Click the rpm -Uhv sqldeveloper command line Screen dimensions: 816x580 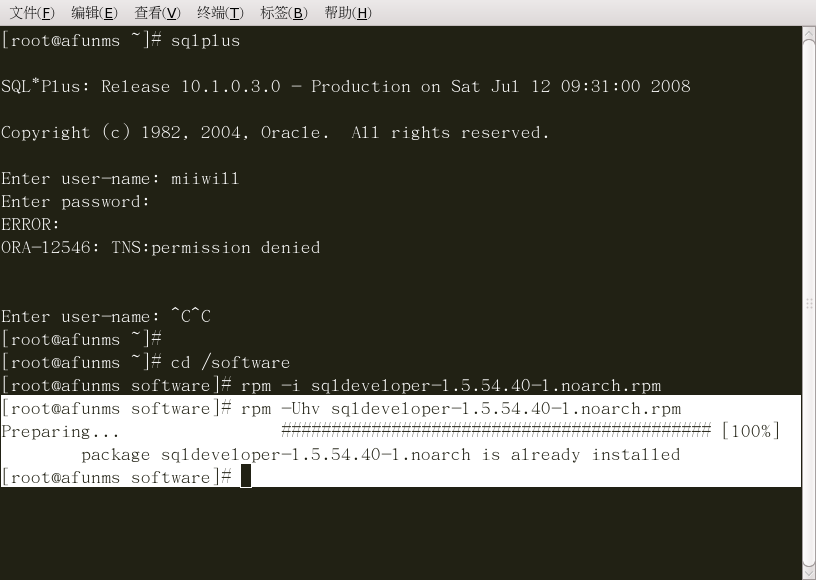(x=461, y=409)
